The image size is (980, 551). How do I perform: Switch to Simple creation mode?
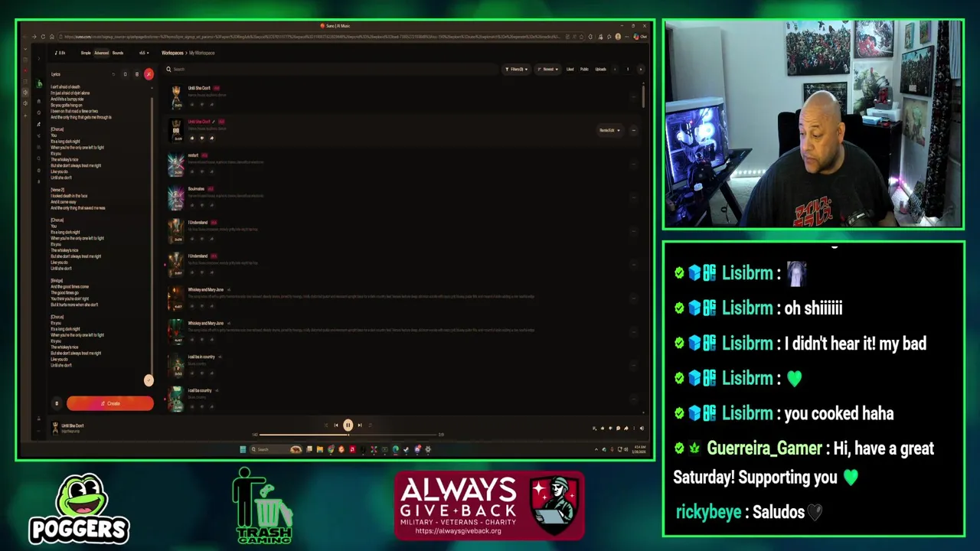(x=86, y=53)
